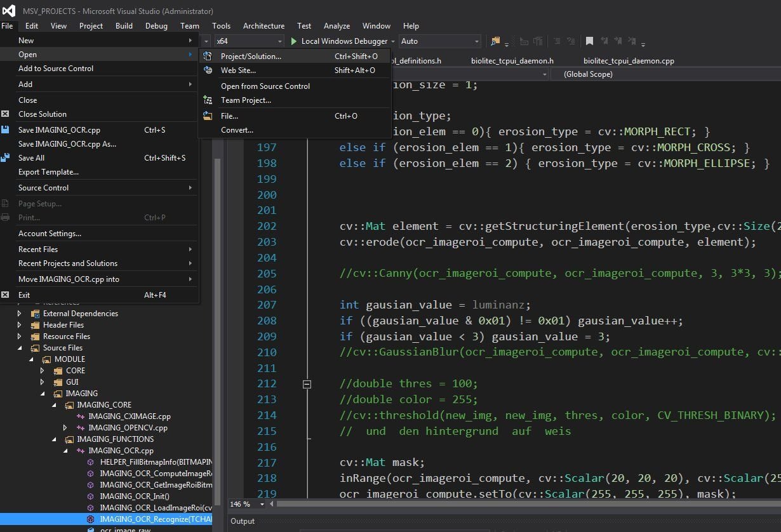Click the Team Project icon
This screenshot has height=532, width=781.
coord(208,100)
